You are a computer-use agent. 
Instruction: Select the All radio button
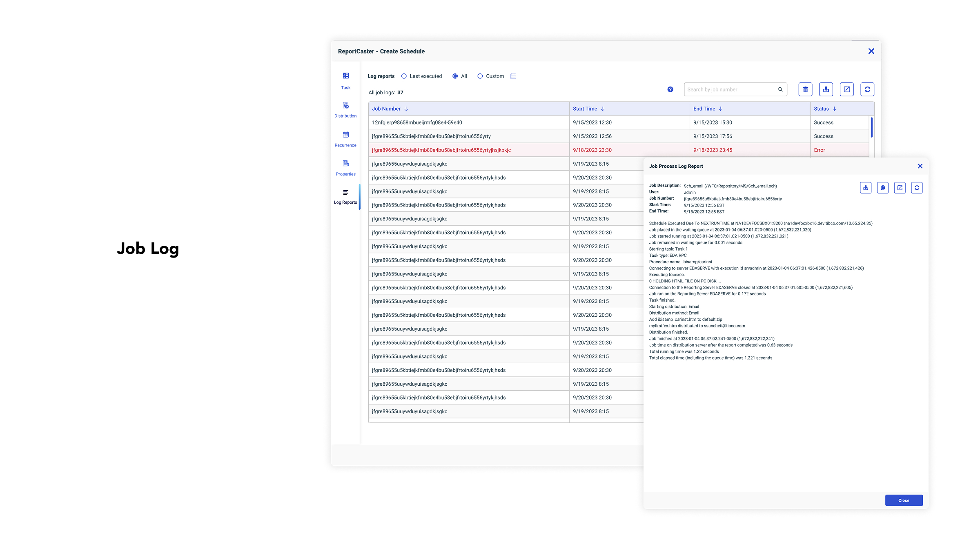pos(455,76)
